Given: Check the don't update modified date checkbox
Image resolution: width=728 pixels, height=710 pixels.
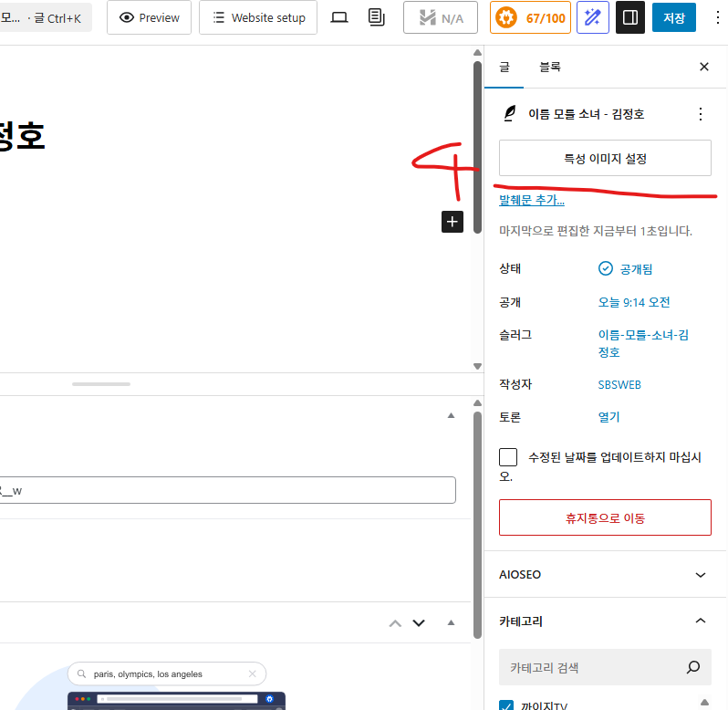Looking at the screenshot, I should click(x=508, y=457).
